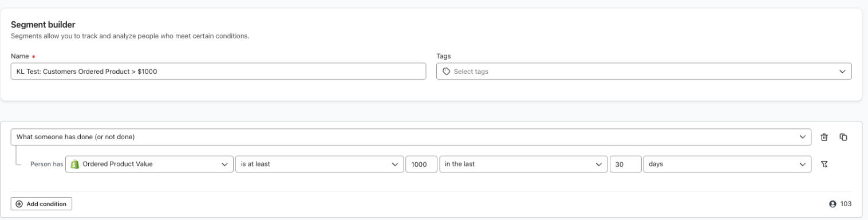Click the Segment builder heading
The image size is (868, 220).
click(x=44, y=25)
